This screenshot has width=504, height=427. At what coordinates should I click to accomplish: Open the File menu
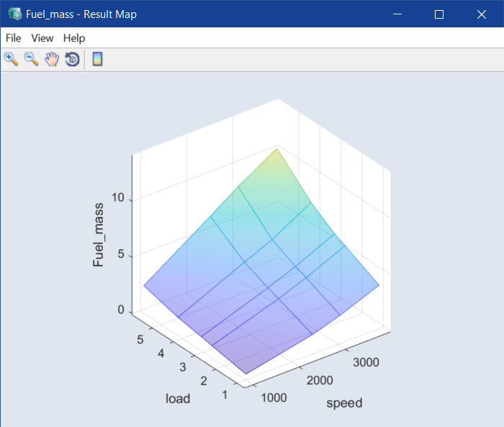[13, 38]
